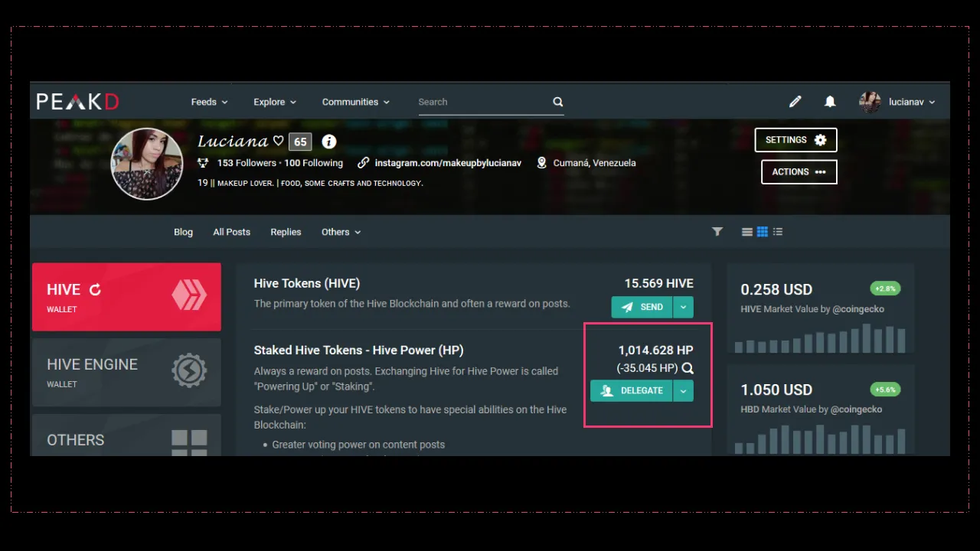Open the profile info icon
The width and height of the screenshot is (980, 551).
(329, 142)
